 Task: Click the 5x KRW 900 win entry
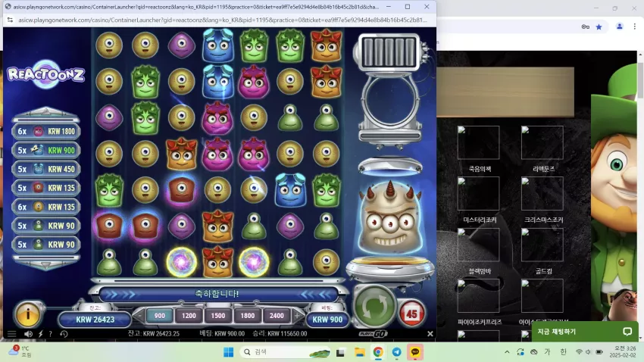pyautogui.click(x=46, y=150)
